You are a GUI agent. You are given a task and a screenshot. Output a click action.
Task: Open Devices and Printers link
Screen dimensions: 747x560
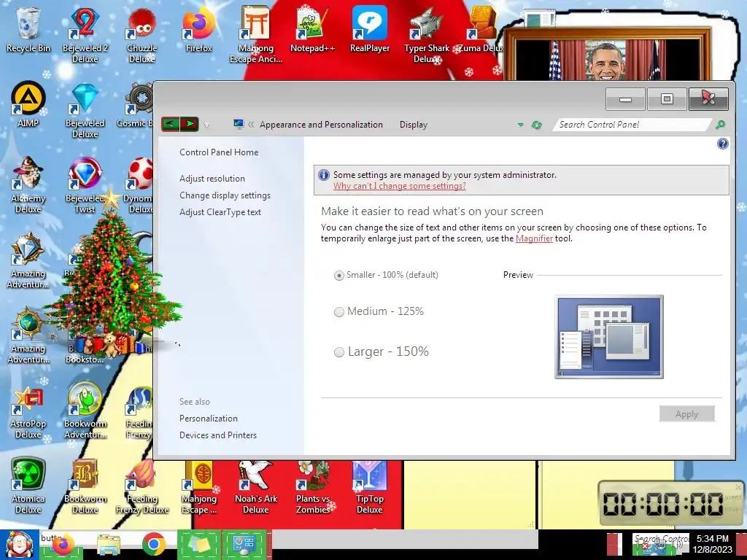(x=217, y=435)
